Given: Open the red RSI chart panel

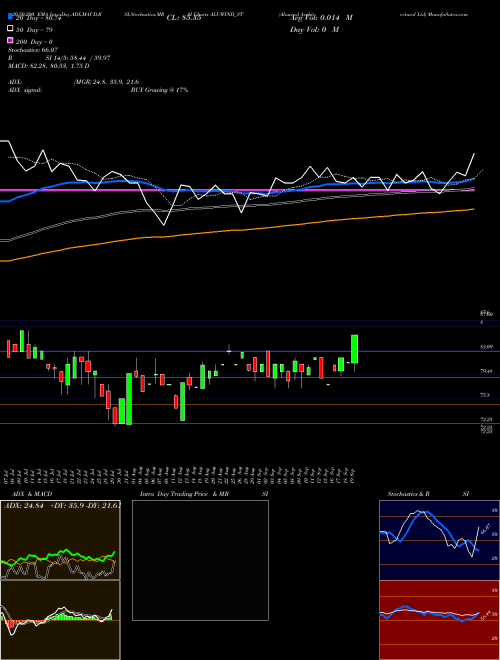Looking at the screenshot, I should point(439,620).
